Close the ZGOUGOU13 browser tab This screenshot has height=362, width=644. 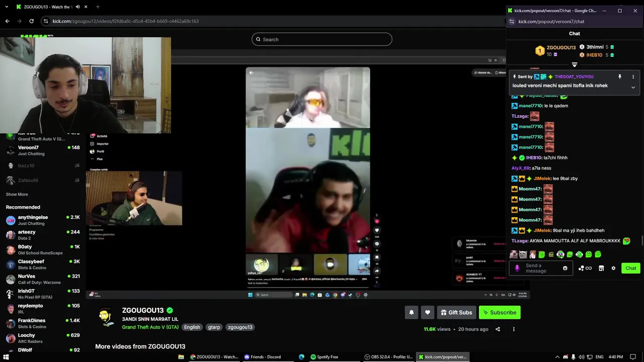(86, 7)
